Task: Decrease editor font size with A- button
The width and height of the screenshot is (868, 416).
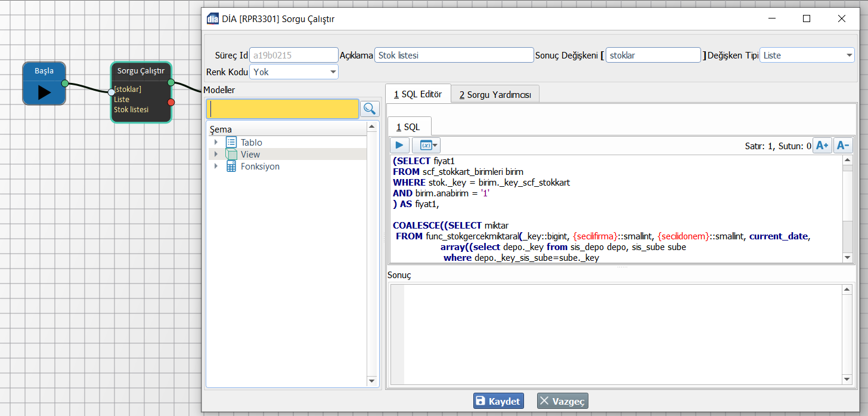Action: [x=842, y=145]
